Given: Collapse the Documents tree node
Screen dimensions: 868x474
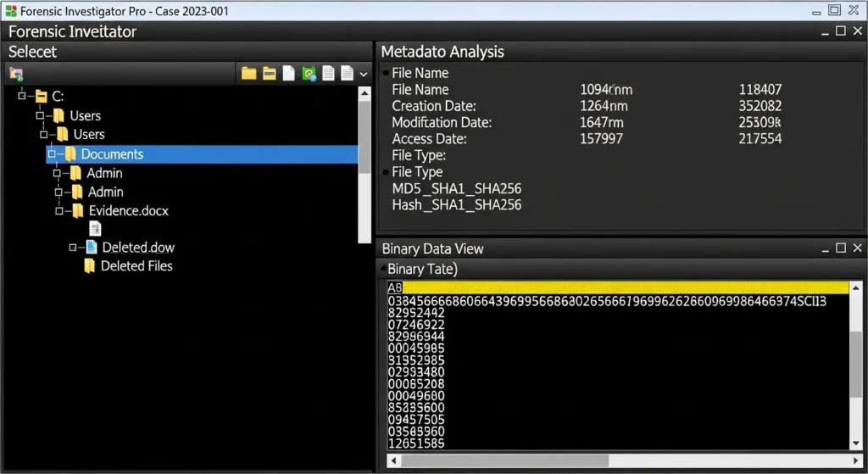Looking at the screenshot, I should tap(52, 154).
